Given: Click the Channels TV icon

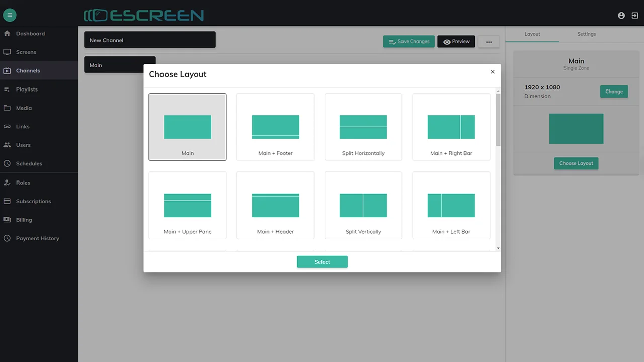Looking at the screenshot, I should [x=7, y=71].
